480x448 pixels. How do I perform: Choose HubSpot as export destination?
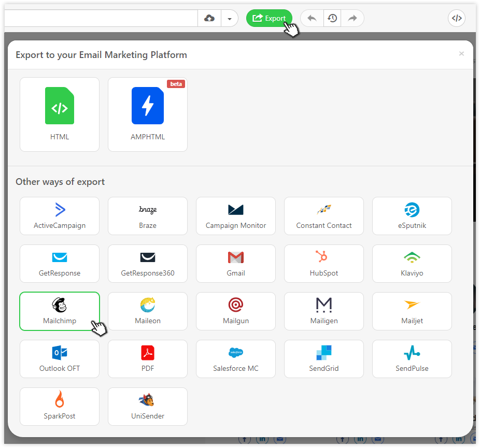coord(324,264)
